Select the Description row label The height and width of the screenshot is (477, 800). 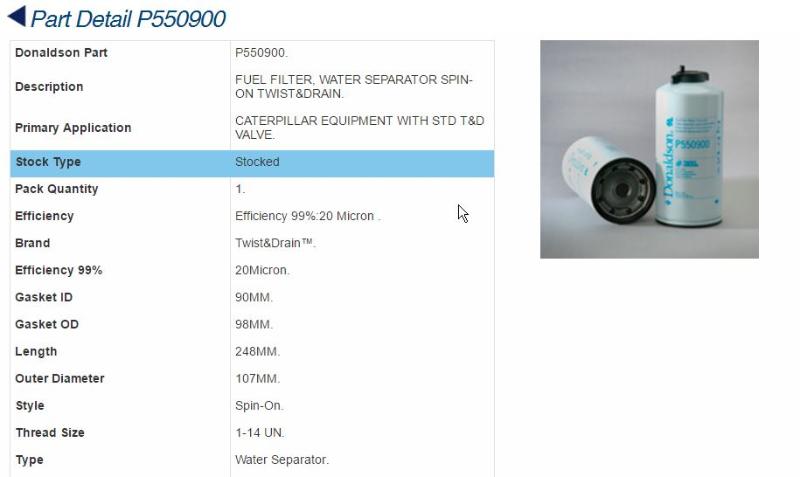pyautogui.click(x=49, y=87)
